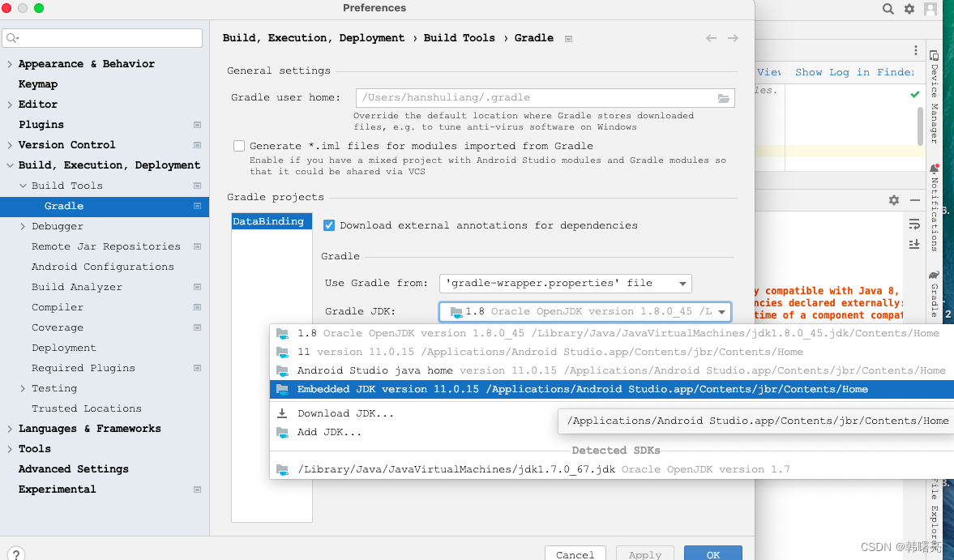Expand the Tools settings section
This screenshot has width=954, height=560.
pos(10,449)
